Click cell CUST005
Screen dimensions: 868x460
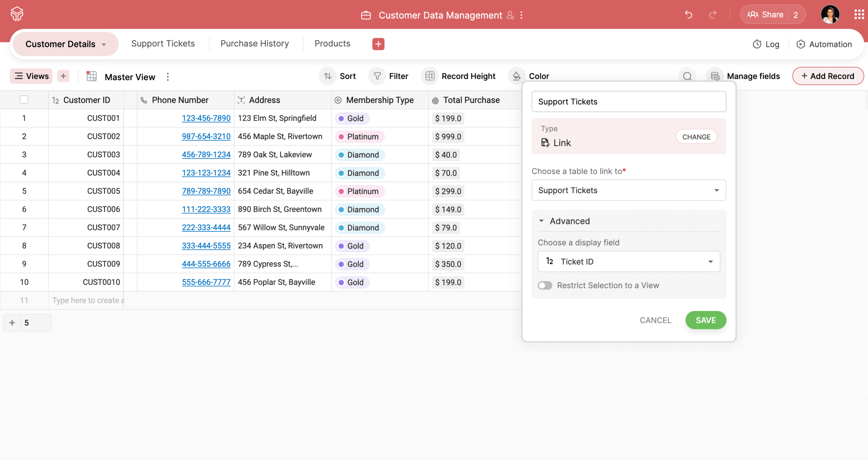click(104, 191)
